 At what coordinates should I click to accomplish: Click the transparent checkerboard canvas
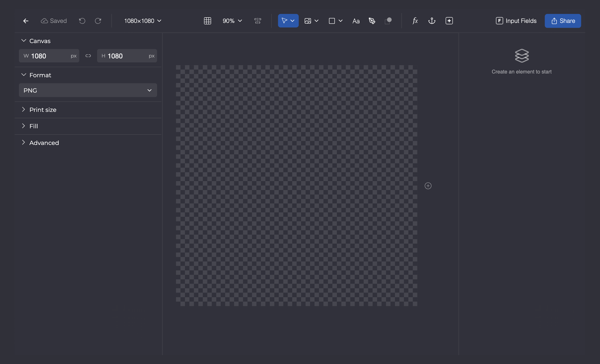click(297, 186)
